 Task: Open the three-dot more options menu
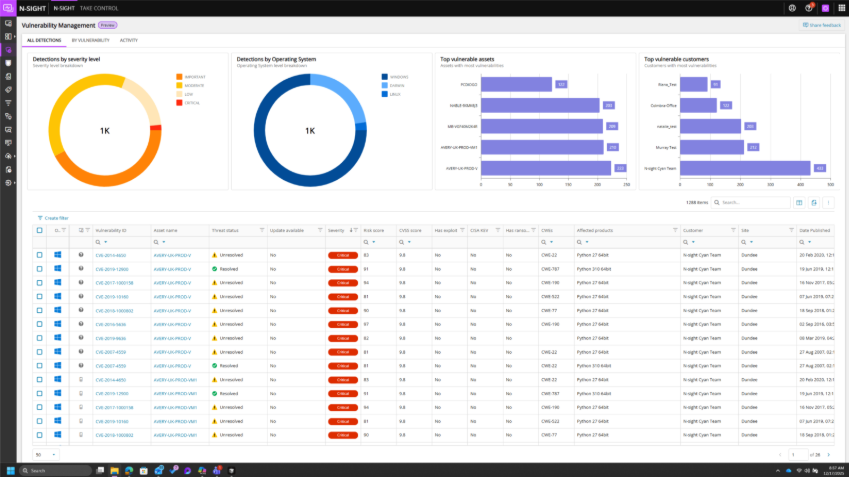[830, 203]
